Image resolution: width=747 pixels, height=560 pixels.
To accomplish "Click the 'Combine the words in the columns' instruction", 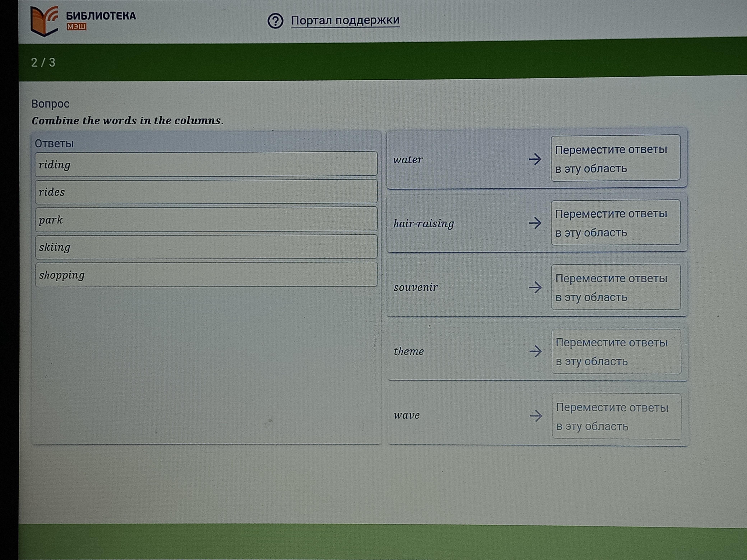I will pos(127,120).
